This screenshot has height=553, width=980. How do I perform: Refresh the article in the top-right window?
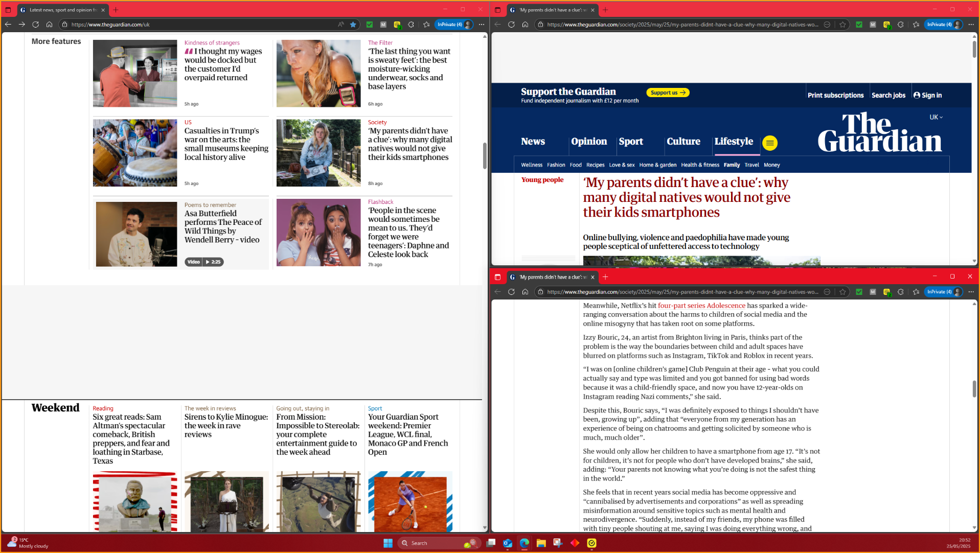click(x=511, y=25)
